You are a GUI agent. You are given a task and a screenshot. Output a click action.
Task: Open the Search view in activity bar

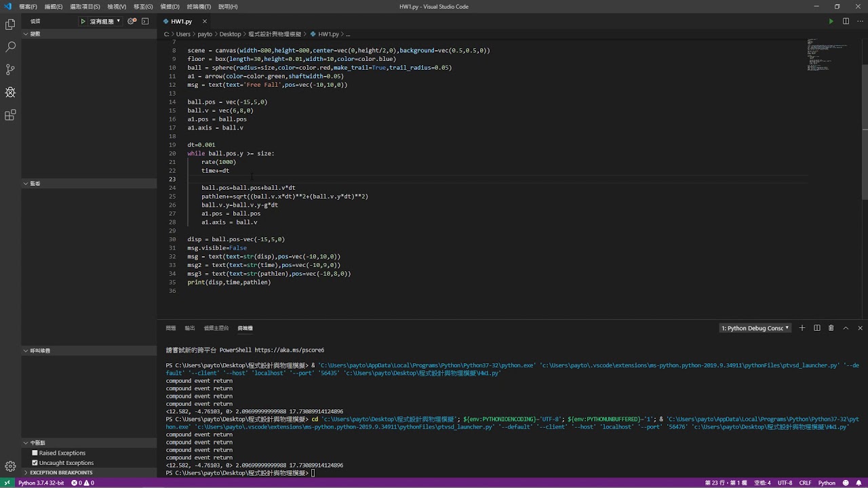(10, 47)
